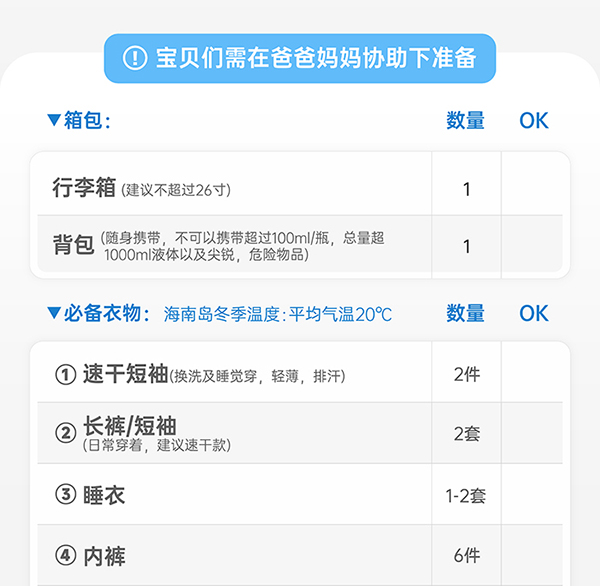The image size is (600, 586).
Task: Tick the OK cell for 速干短袖
Action: tap(534, 374)
